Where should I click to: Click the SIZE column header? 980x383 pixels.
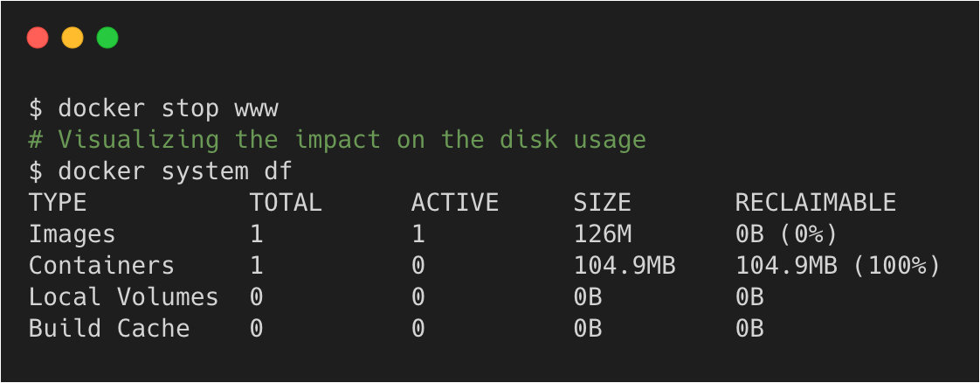(x=602, y=203)
